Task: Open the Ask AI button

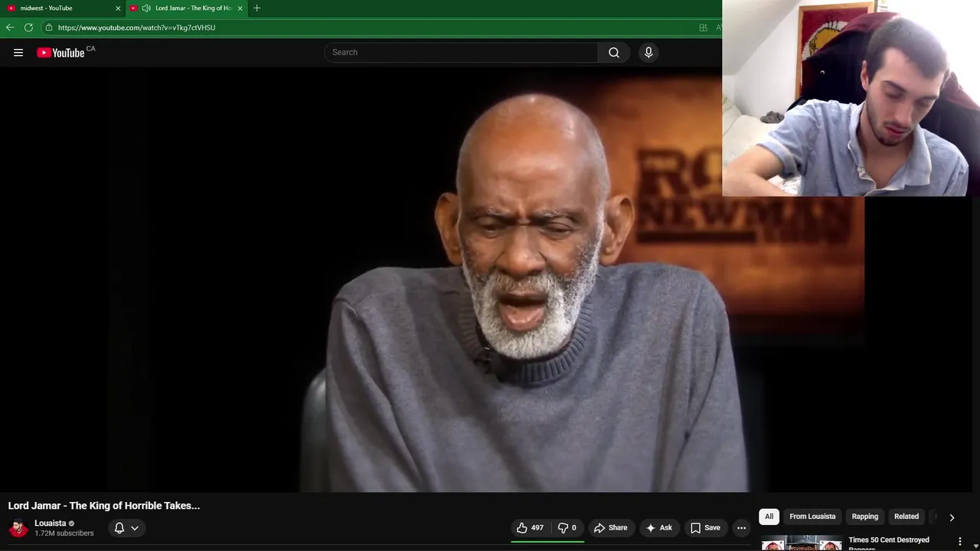Action: click(x=658, y=527)
